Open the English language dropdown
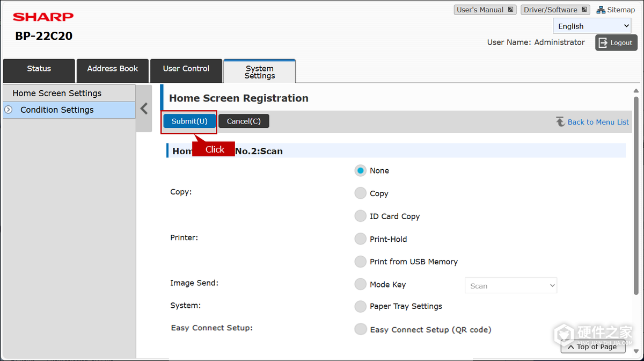This screenshot has width=644, height=361. coord(592,26)
